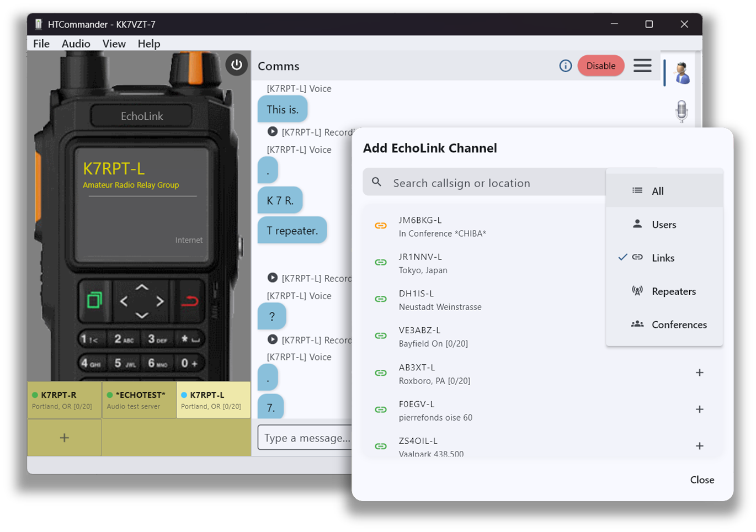This screenshot has height=532, width=756.
Task: Click the radio power button icon
Action: [x=237, y=65]
